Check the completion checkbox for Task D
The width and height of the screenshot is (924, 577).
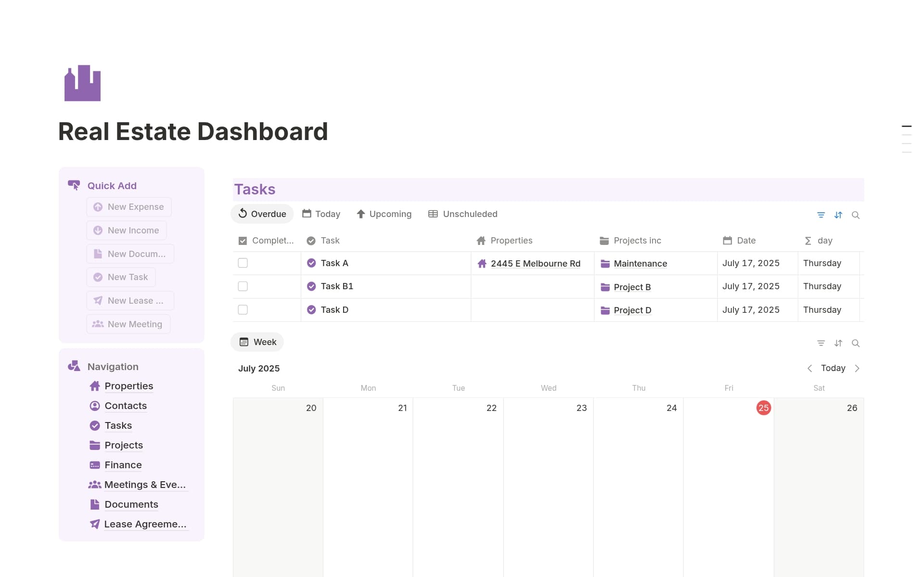243,309
